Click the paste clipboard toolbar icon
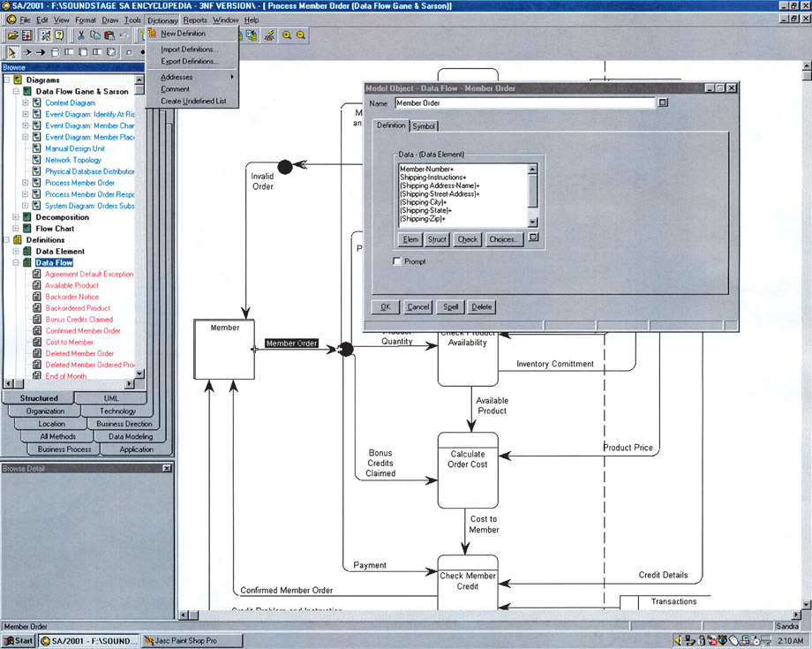Screen dimensions: 812x649 109,35
